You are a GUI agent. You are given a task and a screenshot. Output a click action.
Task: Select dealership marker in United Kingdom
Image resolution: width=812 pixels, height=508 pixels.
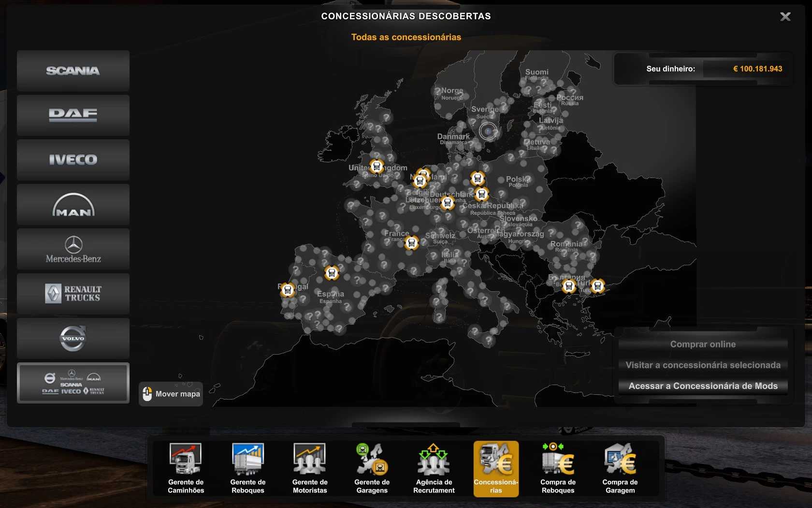377,166
